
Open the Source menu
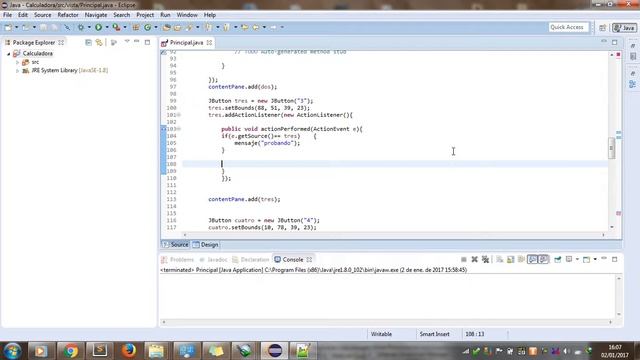[42, 15]
